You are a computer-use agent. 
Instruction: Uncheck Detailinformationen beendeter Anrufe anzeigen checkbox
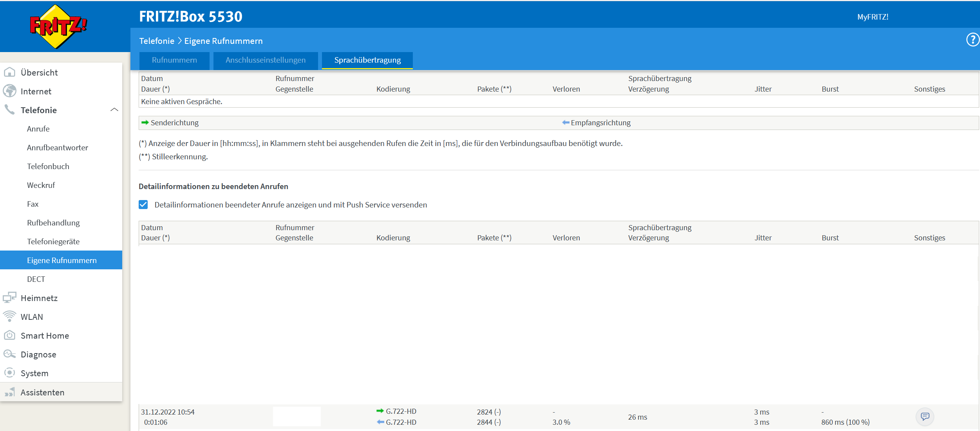(143, 205)
